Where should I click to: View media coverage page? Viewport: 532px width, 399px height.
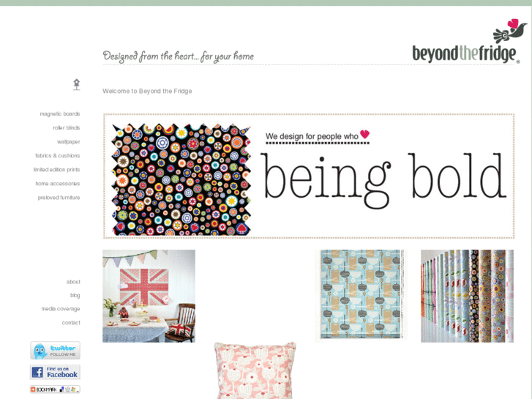click(x=61, y=309)
